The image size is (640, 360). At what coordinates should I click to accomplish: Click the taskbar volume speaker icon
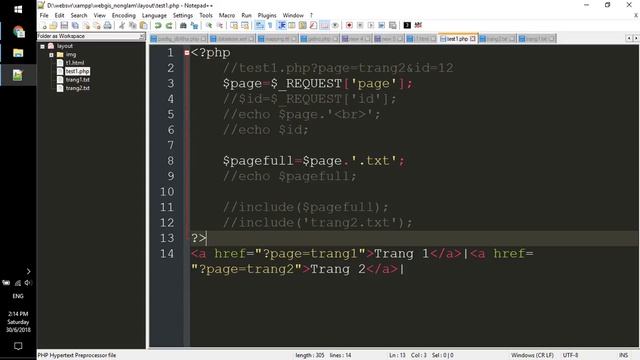[28, 283]
